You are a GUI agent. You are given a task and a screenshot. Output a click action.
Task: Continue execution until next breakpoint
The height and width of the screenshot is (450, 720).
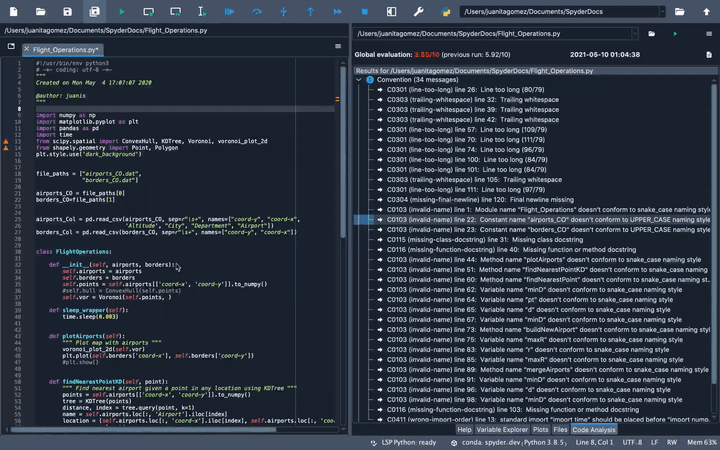(338, 11)
